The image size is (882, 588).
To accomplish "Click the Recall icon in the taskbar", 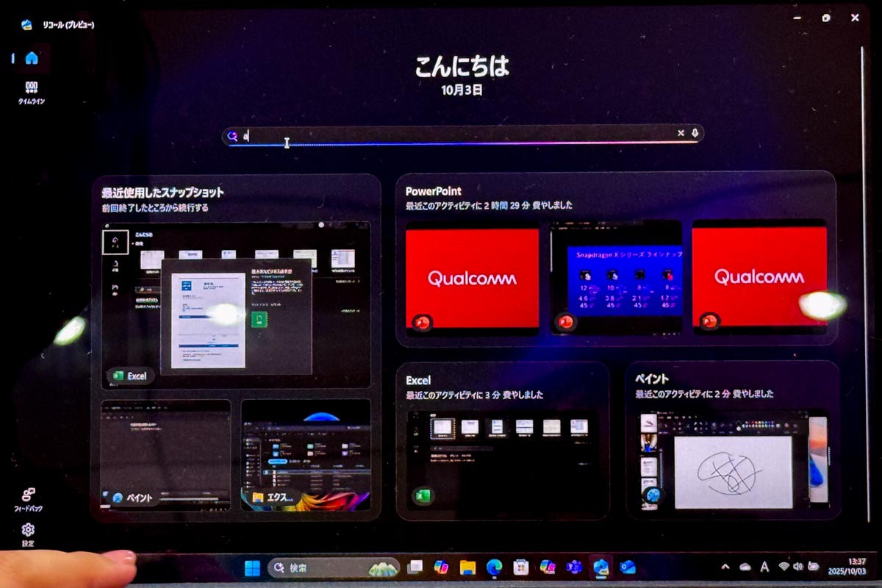I will tap(601, 567).
